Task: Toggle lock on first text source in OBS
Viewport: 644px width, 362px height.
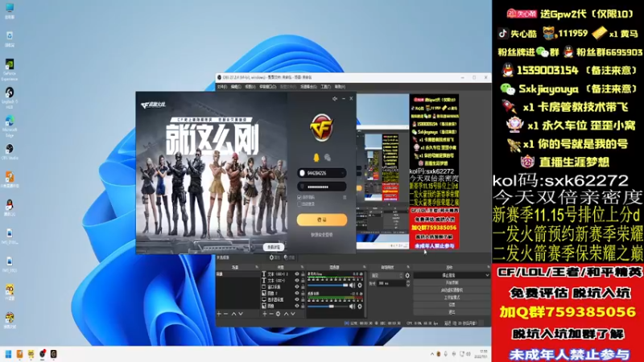Action: click(303, 274)
